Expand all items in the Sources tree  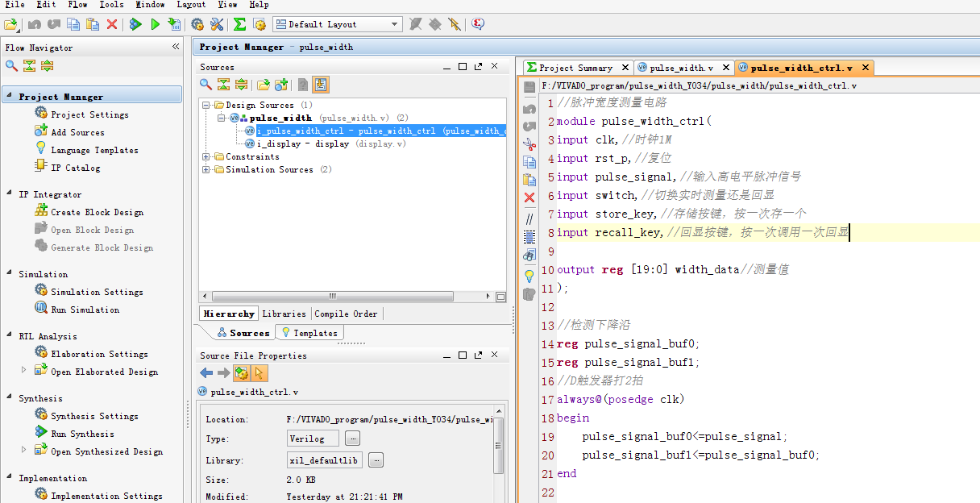point(243,84)
